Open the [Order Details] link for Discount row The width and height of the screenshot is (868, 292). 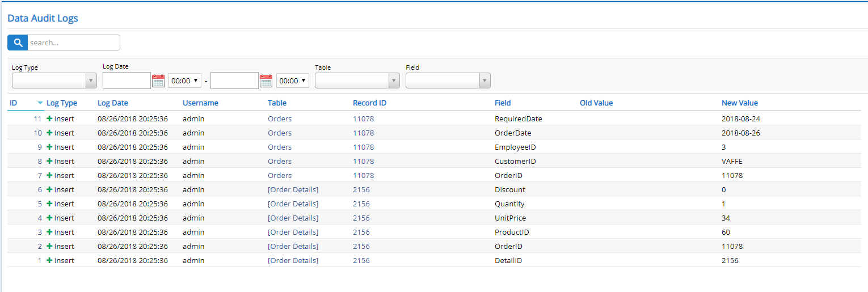pyautogui.click(x=293, y=190)
